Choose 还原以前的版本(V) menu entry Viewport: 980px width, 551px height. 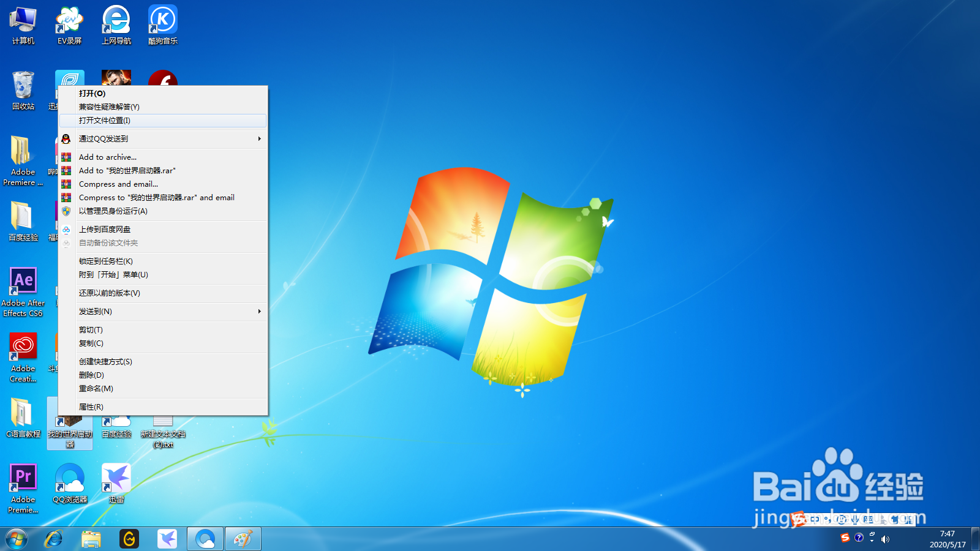pos(163,293)
